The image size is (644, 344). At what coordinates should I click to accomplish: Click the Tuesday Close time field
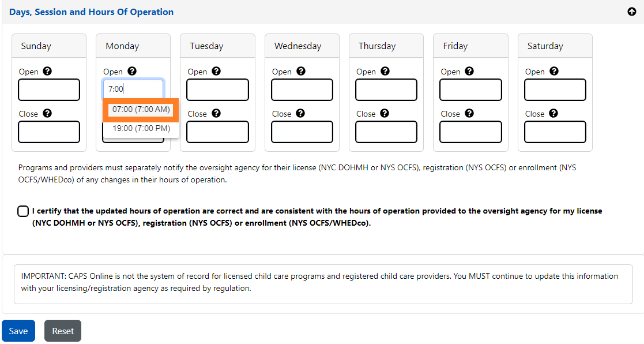point(217,132)
